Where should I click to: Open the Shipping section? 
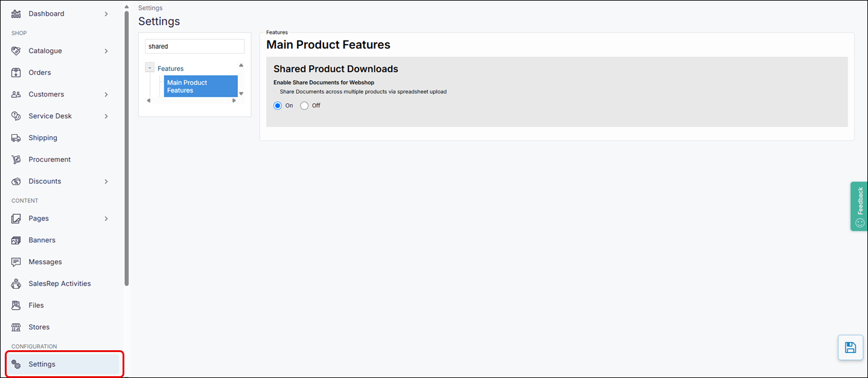pyautogui.click(x=43, y=138)
